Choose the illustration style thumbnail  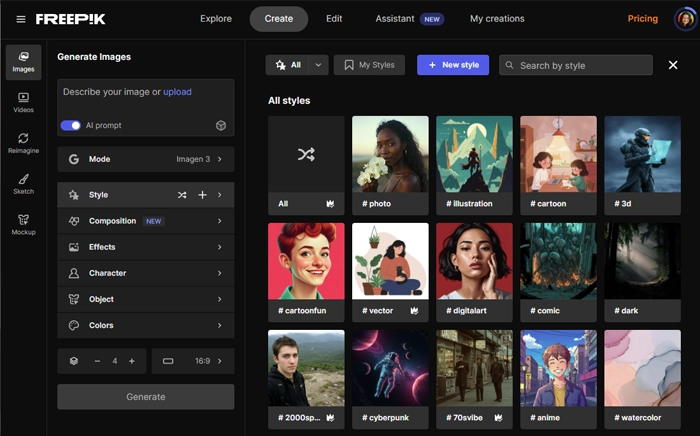click(x=474, y=154)
